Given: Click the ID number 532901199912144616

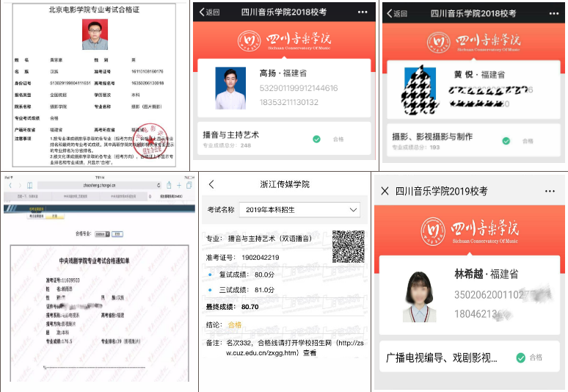Looking at the screenshot, I should tap(299, 88).
